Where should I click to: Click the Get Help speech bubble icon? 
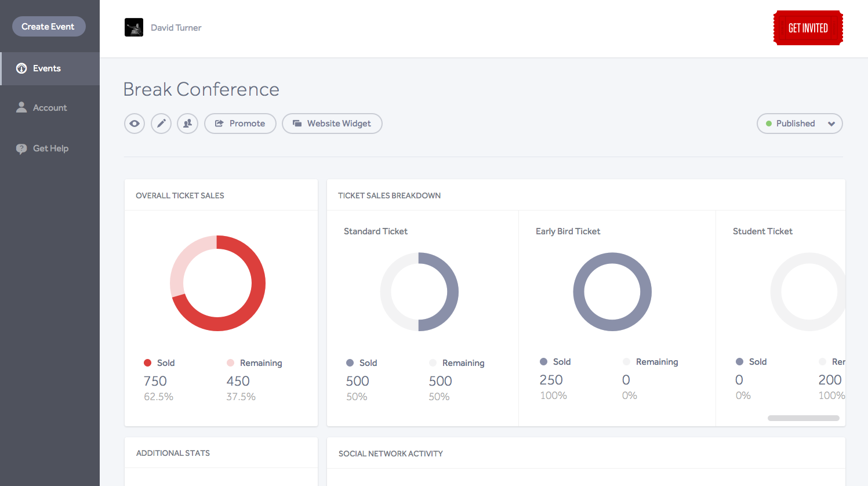click(21, 148)
